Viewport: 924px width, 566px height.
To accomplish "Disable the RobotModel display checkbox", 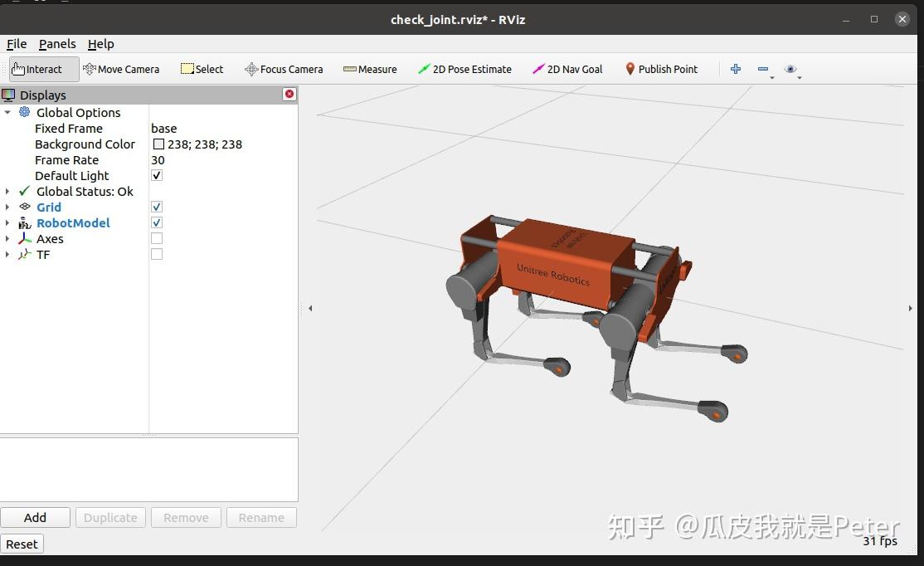I will [157, 223].
